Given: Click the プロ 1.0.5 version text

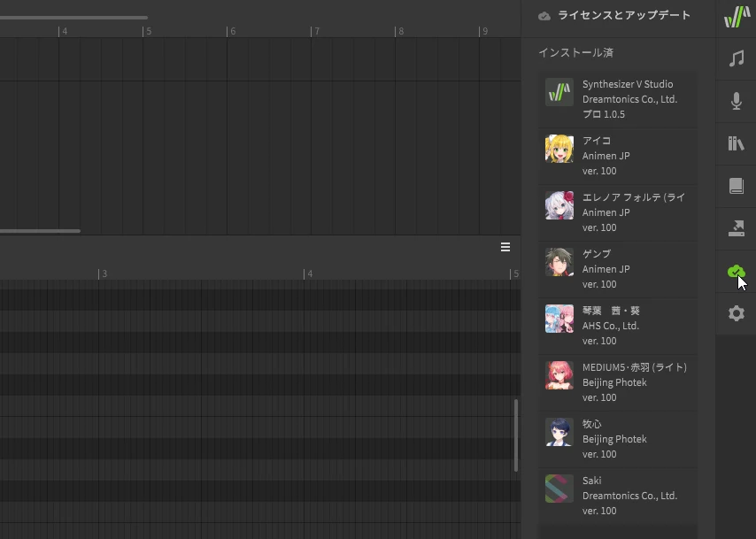Looking at the screenshot, I should coord(604,114).
